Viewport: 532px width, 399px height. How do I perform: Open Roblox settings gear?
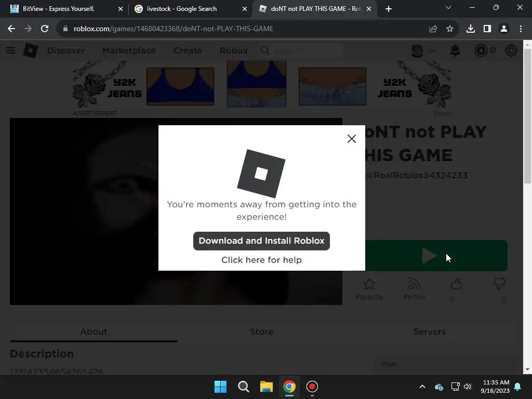coord(511,50)
